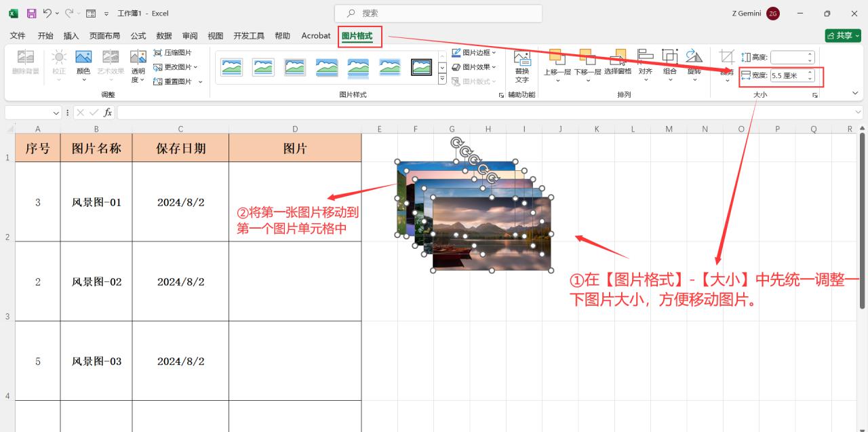The image size is (868, 432).
Task: Apply the first picture style thumbnail
Action: pos(232,67)
